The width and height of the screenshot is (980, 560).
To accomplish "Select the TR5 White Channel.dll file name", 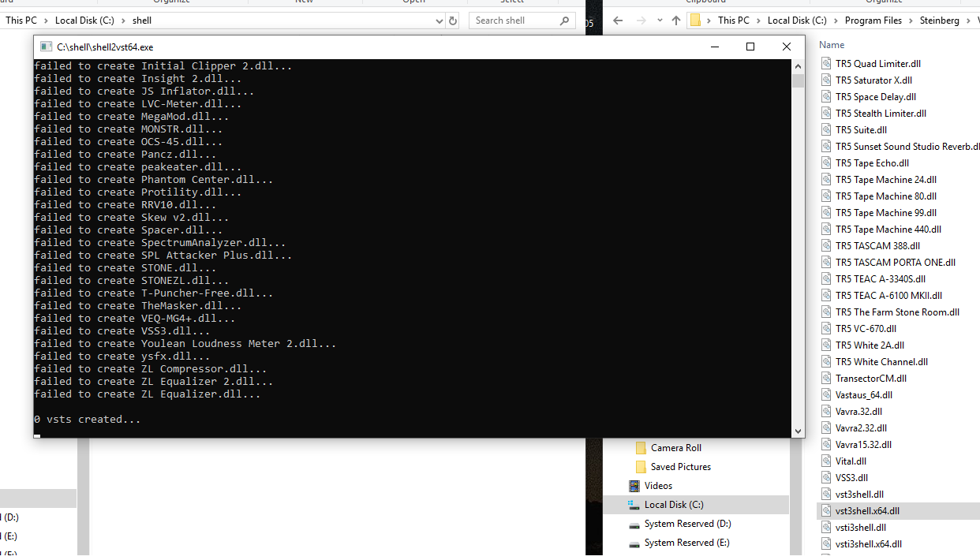I will (x=881, y=362).
